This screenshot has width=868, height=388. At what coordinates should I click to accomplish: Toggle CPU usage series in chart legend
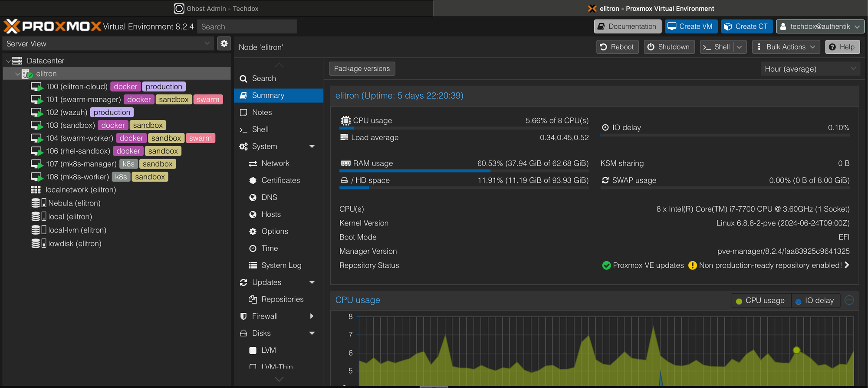760,300
